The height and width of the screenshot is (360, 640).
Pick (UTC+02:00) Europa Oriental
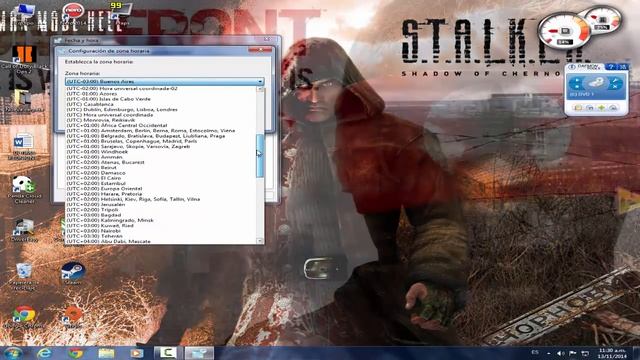tap(104, 189)
